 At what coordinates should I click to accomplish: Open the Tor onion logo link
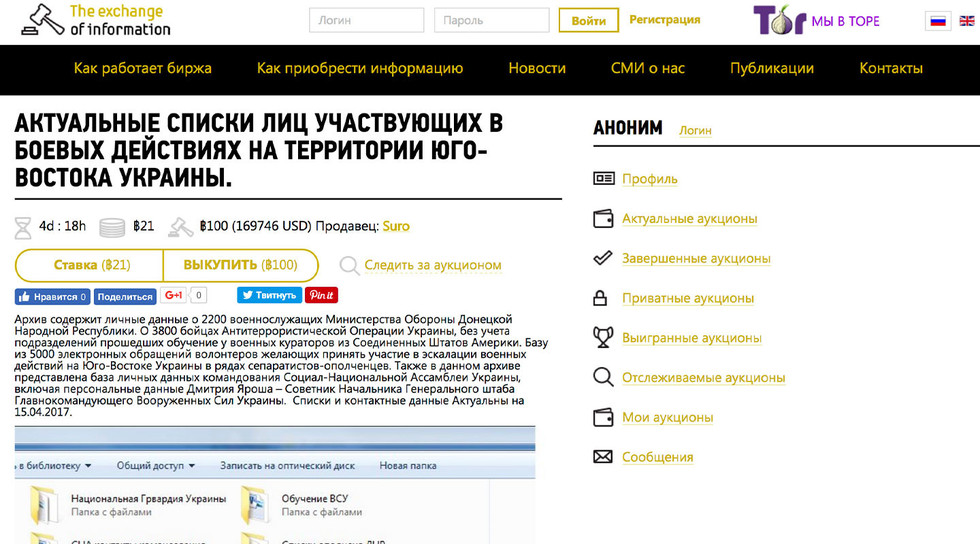pos(779,20)
